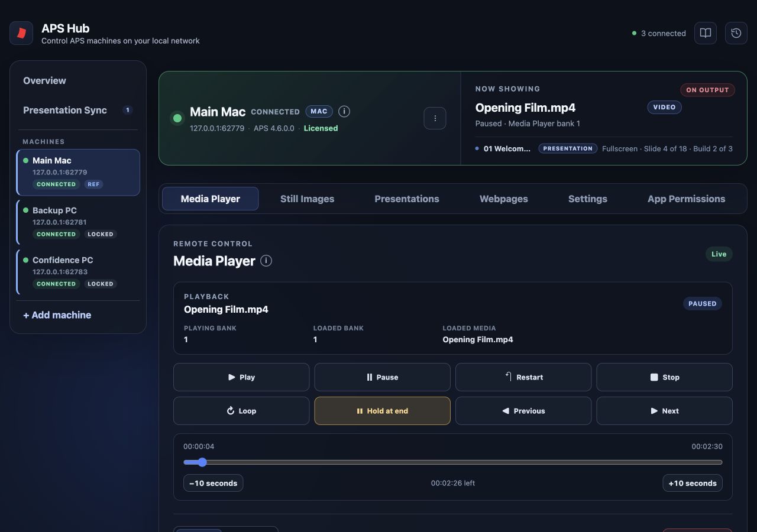Skip to Next media item
This screenshot has width=757, height=532.
coord(664,411)
